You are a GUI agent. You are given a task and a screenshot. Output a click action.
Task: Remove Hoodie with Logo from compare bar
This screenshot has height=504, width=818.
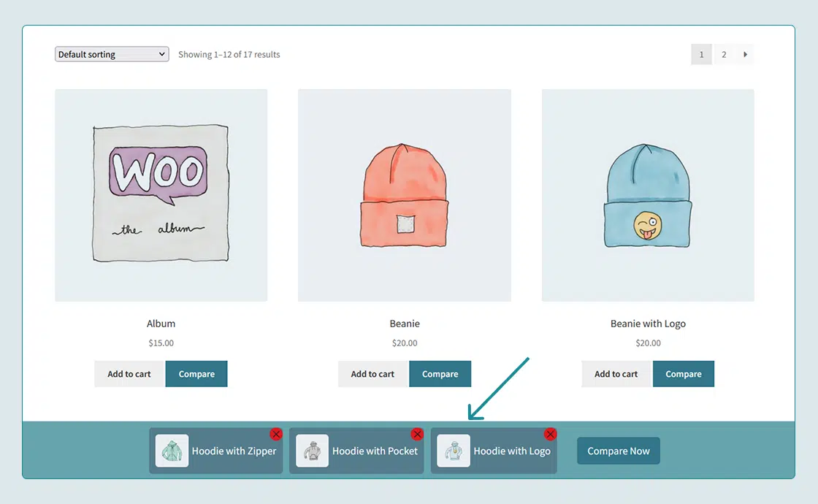coord(551,435)
